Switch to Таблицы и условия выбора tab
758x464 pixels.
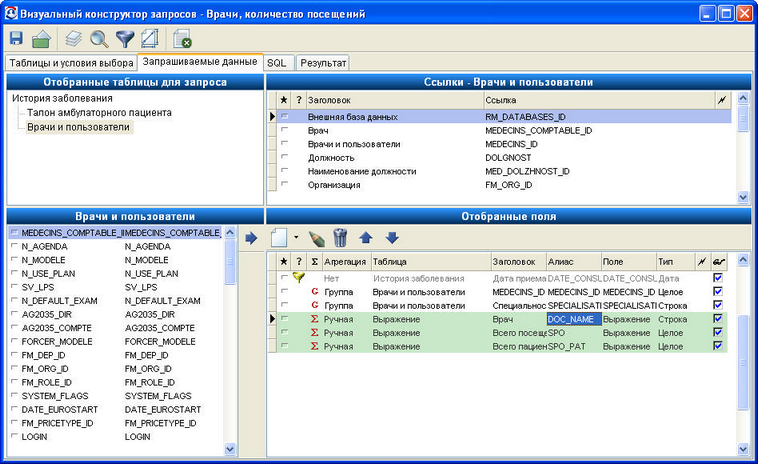point(71,63)
